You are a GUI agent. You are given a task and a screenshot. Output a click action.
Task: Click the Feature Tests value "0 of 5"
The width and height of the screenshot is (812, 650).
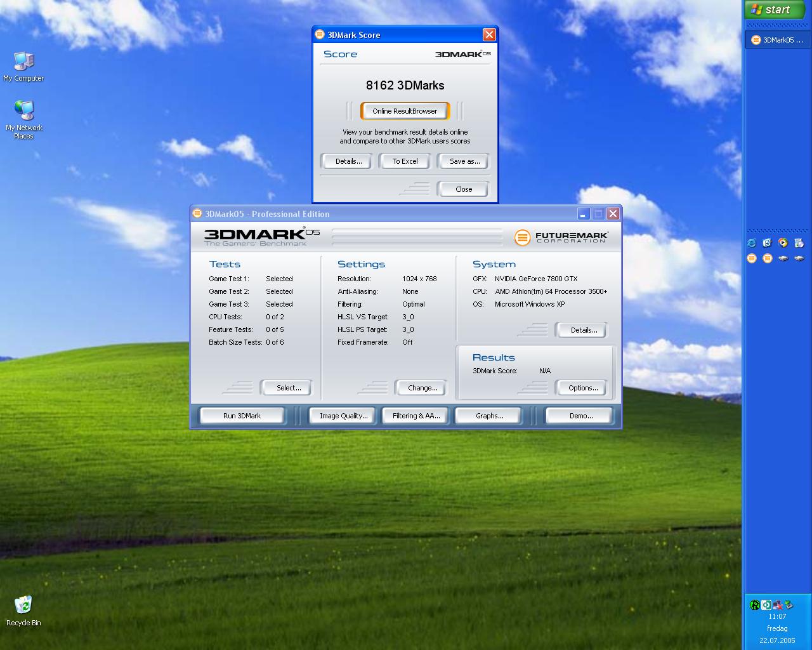275,329
